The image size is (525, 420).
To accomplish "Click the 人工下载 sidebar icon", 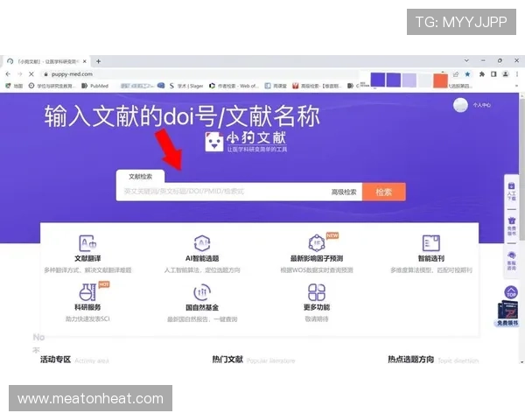I will [511, 192].
